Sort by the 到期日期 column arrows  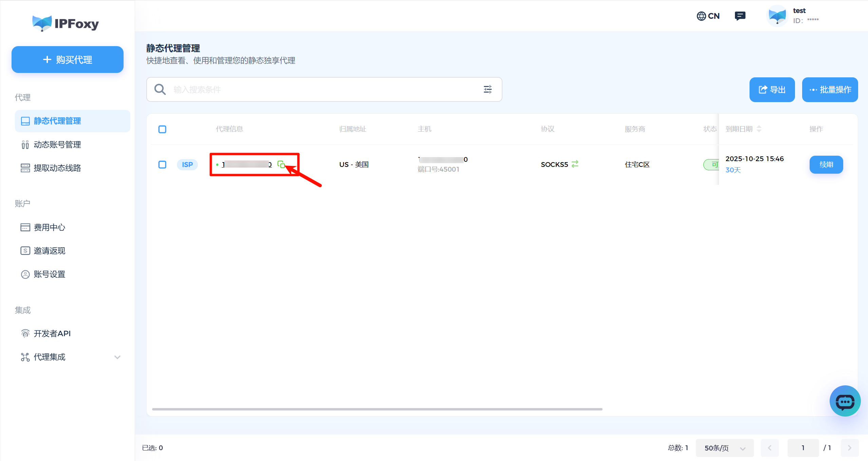click(x=759, y=129)
